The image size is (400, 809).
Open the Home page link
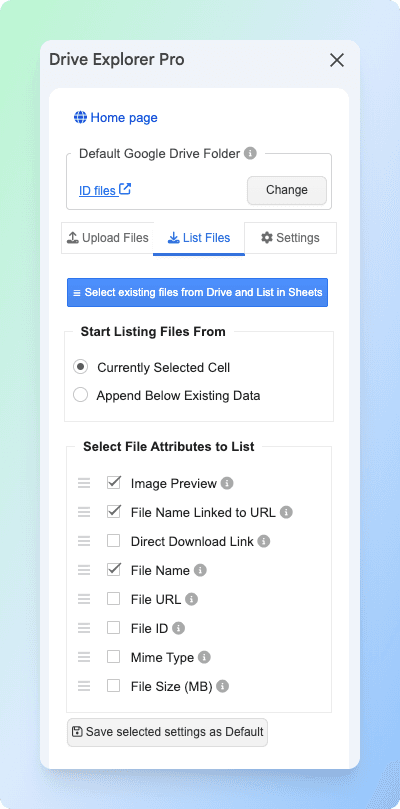[x=124, y=118]
